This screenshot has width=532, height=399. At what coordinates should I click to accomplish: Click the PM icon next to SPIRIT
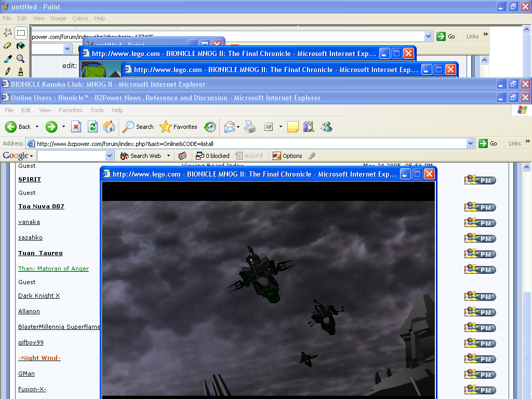(480, 180)
